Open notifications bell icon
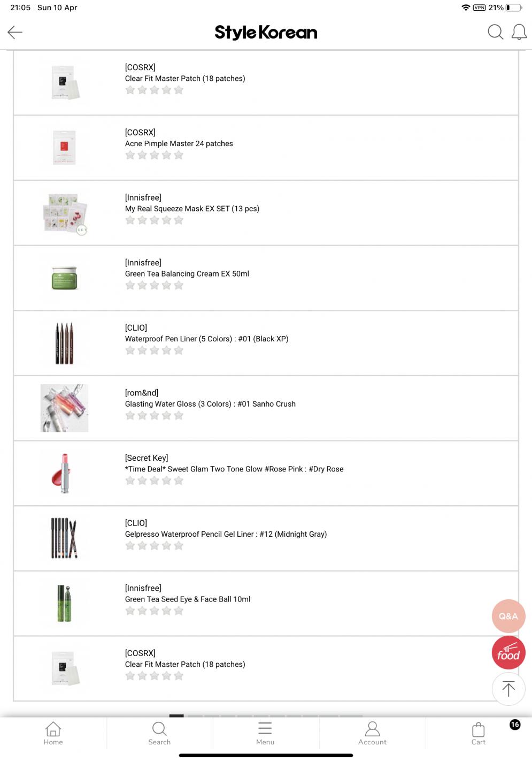The height and width of the screenshot is (762, 532). tap(519, 32)
